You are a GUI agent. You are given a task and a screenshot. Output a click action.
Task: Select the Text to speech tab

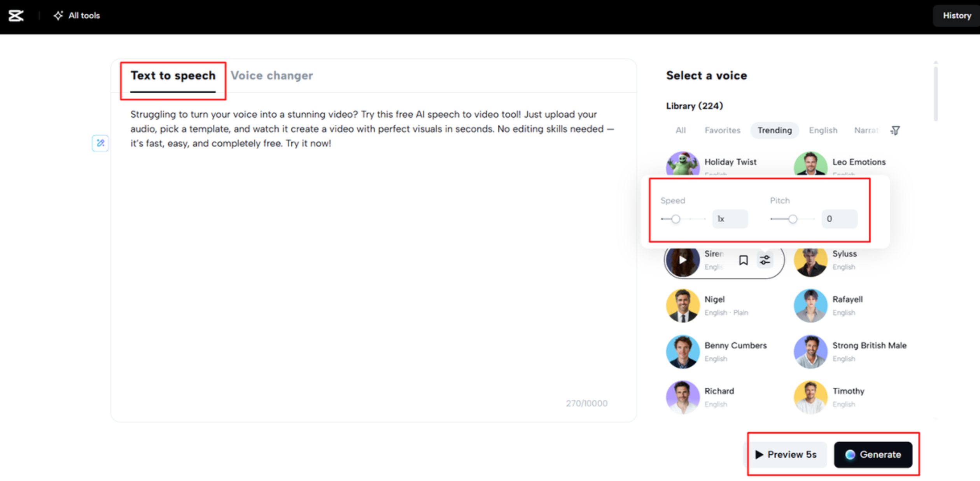pos(173,75)
